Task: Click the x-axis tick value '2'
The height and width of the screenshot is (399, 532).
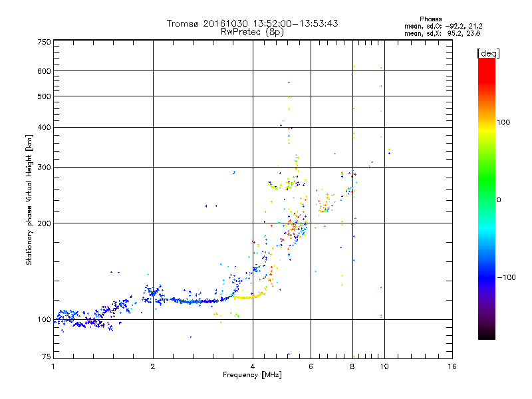Action: pos(153,366)
